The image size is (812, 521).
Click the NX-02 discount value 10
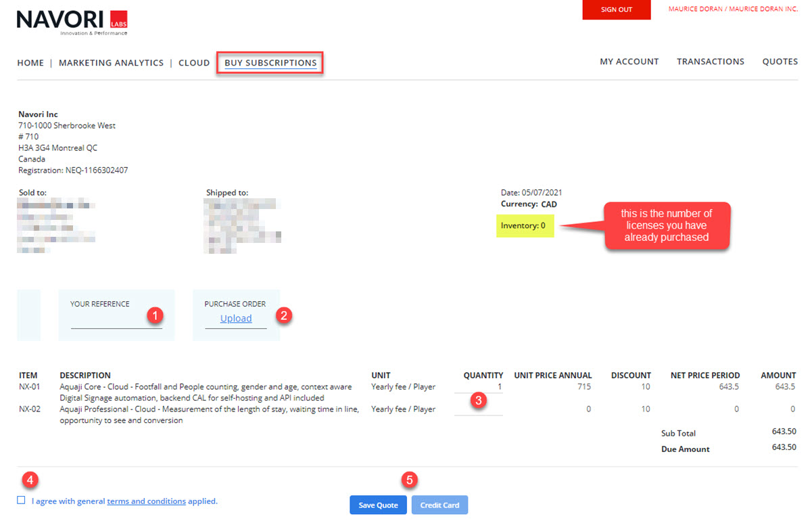646,409
